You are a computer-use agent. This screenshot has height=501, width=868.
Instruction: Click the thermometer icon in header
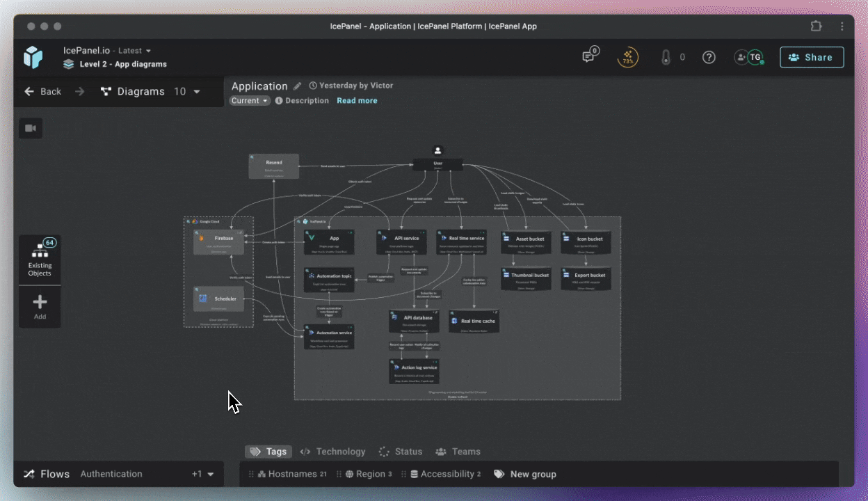(x=666, y=57)
